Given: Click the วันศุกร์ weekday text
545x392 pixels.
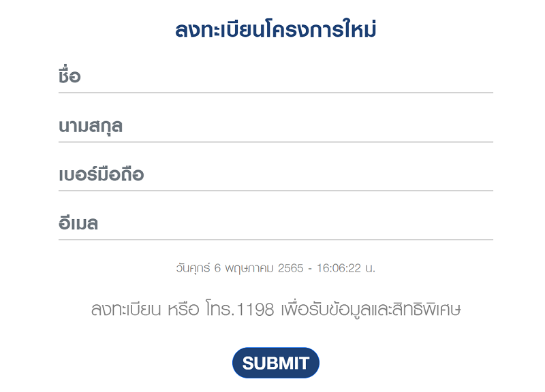Looking at the screenshot, I should pos(193,268).
